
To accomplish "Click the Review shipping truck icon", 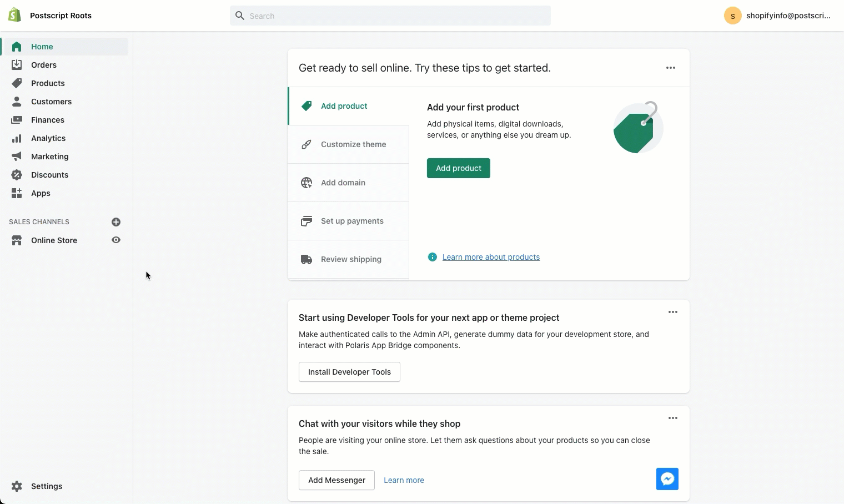I will (307, 259).
